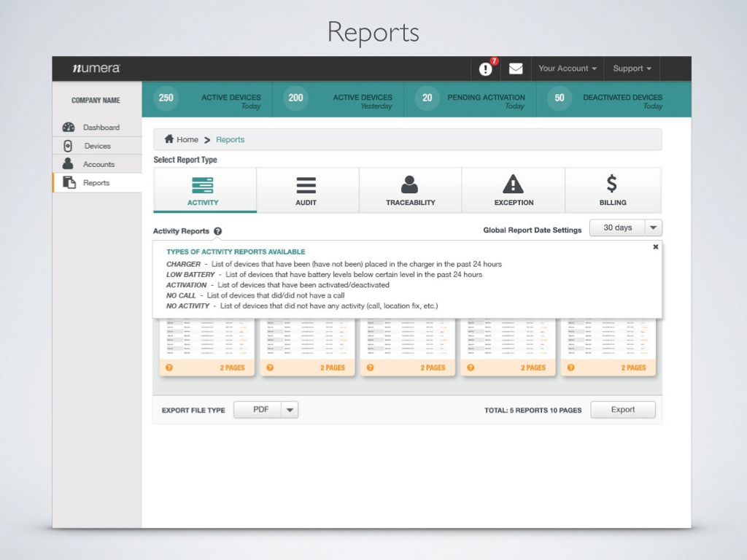Click the Reports item in sidebar

[x=98, y=183]
